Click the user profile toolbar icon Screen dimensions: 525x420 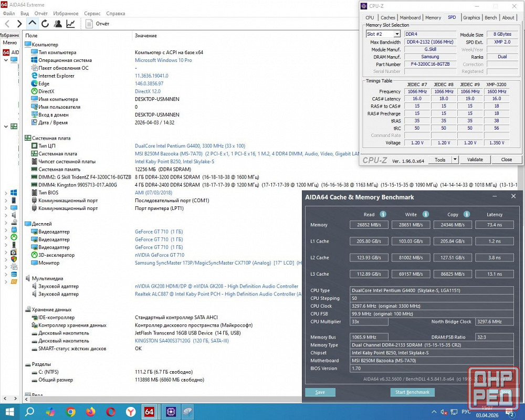pyautogui.click(x=58, y=24)
